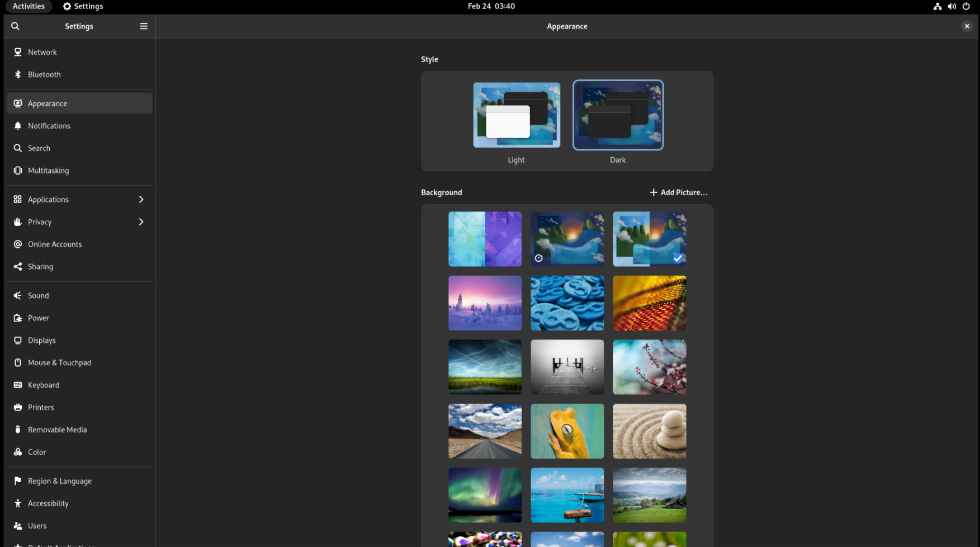Screen dimensions: 980x547
Task: Click the Power icon in sidebar
Action: 18,318
